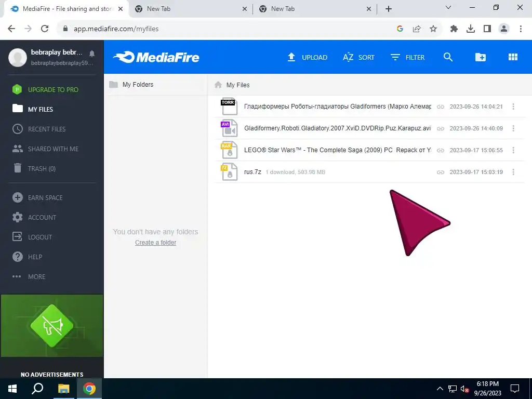Click the create new folder icon

point(480,57)
